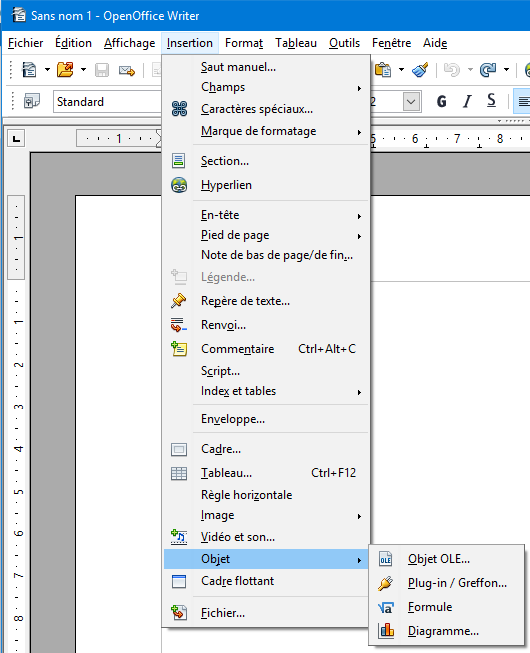
Task: Open the Fichier menu
Action: (x=25, y=43)
